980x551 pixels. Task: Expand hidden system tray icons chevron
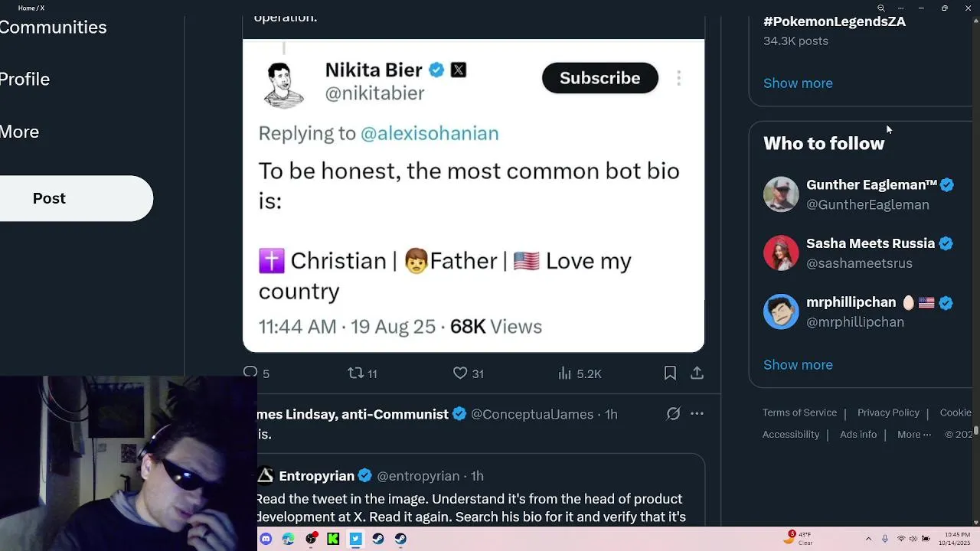[868, 539]
